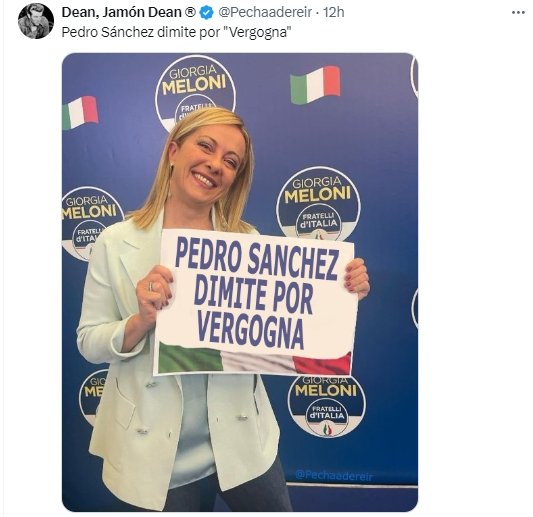Click the Italian flag cut off at the photo's left edge
Screen dimensions: 533x517
pyautogui.click(x=80, y=113)
